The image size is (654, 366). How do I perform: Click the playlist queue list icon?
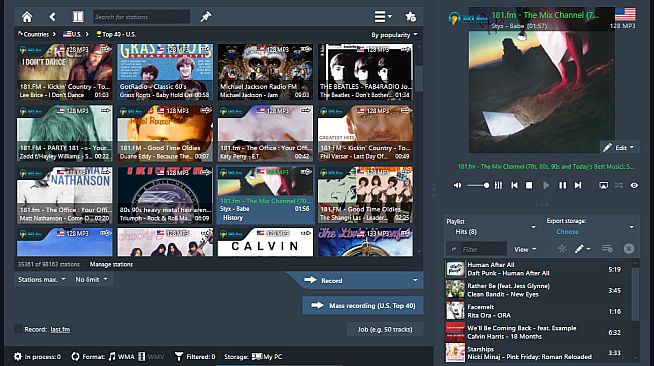click(x=607, y=249)
